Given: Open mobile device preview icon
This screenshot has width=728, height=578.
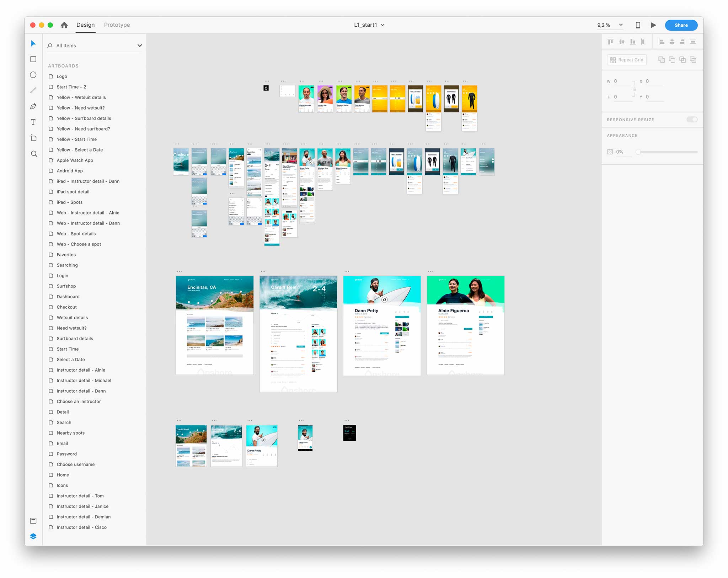Looking at the screenshot, I should (638, 25).
